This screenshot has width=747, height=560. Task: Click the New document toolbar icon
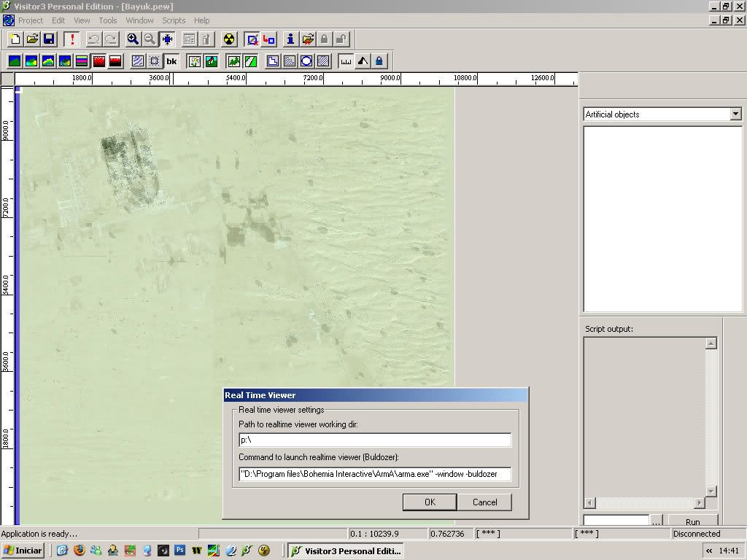tap(15, 39)
